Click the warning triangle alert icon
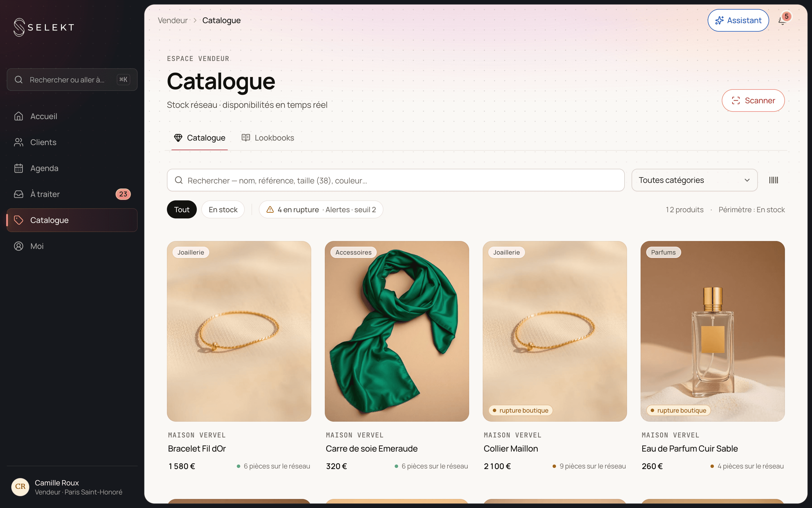Viewport: 812px width, 508px height. point(270,210)
